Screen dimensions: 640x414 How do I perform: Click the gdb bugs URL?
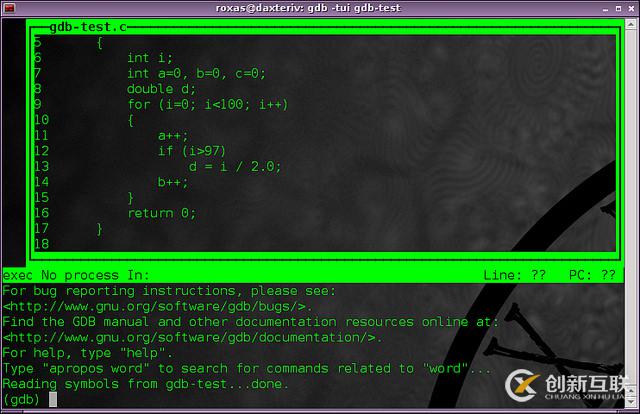click(157, 306)
